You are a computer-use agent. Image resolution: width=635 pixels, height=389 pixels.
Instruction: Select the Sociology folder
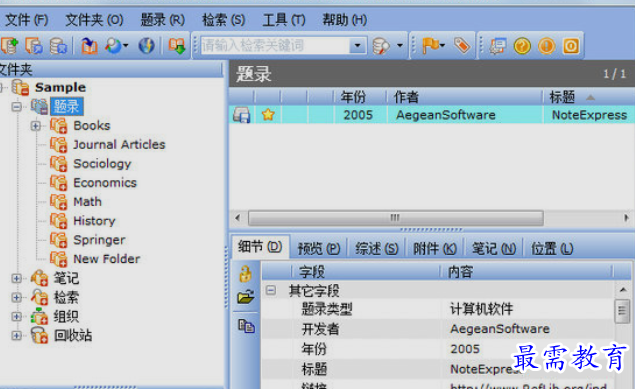pos(102,164)
